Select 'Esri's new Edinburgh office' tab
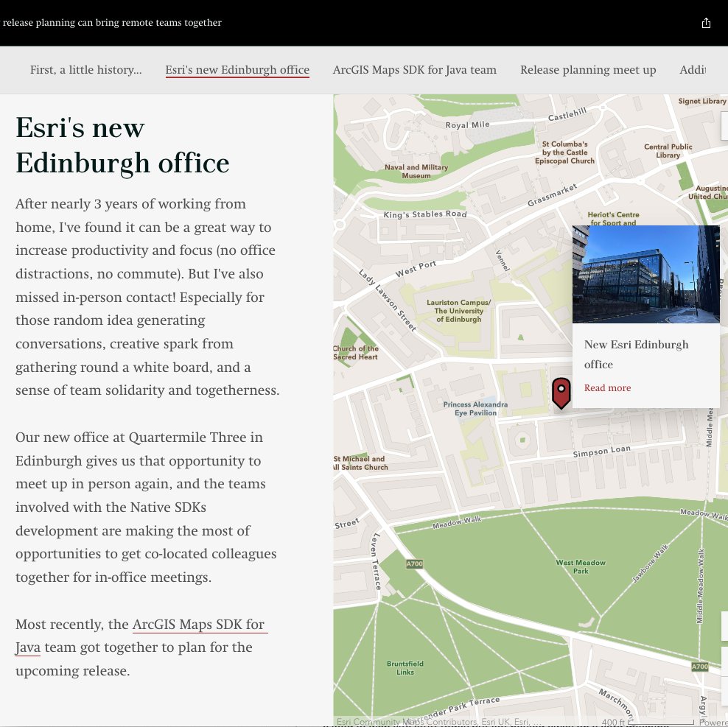Image resolution: width=728 pixels, height=727 pixels. click(x=237, y=70)
